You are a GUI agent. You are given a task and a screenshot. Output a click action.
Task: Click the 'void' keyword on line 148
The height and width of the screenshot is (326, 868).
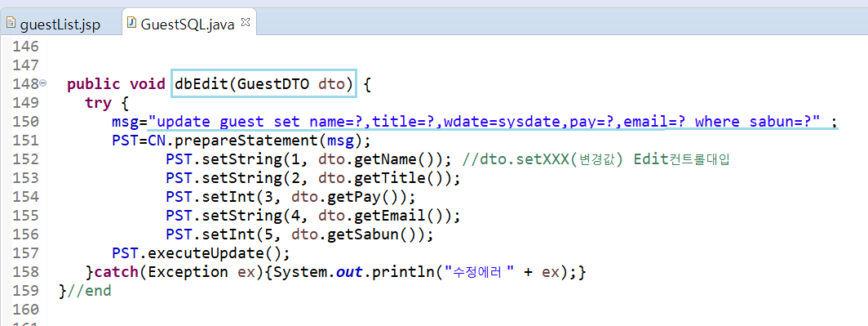click(148, 84)
